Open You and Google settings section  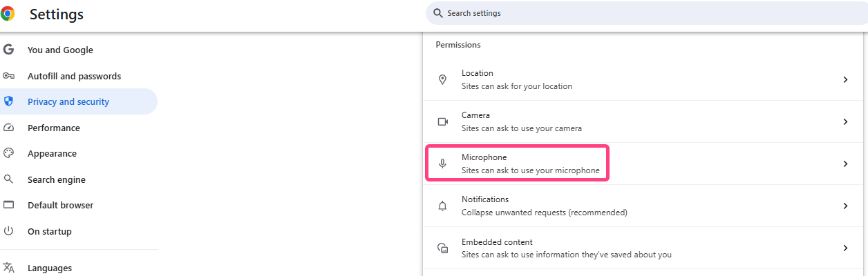(x=60, y=50)
